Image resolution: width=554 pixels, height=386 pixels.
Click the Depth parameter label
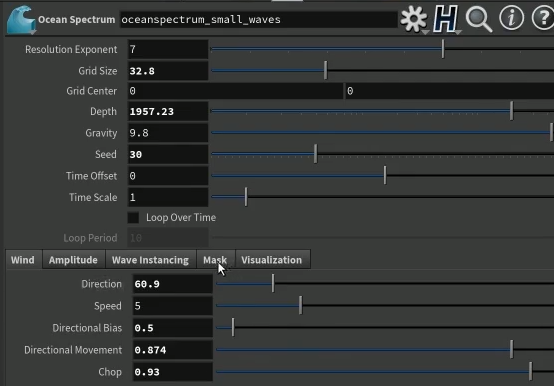[x=103, y=112]
